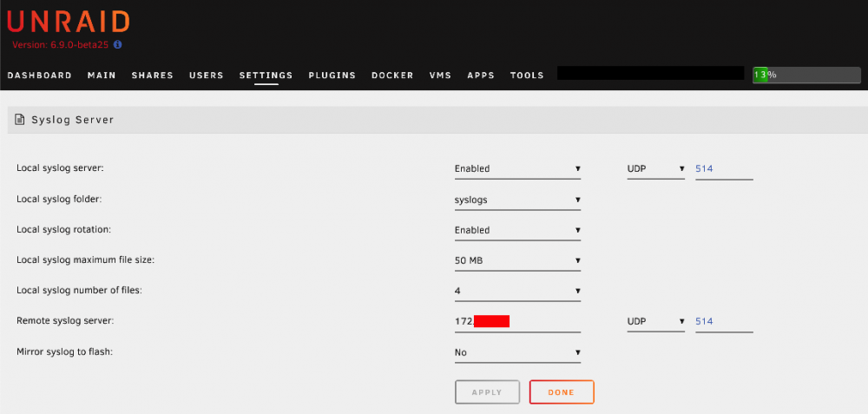This screenshot has height=414, width=868.
Task: Open the Local syslog server Enabled dropdown
Action: point(517,168)
